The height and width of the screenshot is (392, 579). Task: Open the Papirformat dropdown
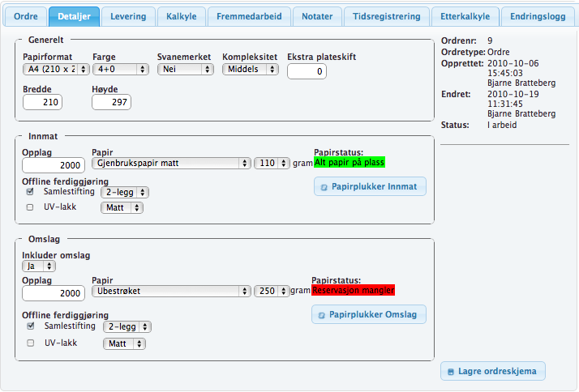click(x=55, y=70)
